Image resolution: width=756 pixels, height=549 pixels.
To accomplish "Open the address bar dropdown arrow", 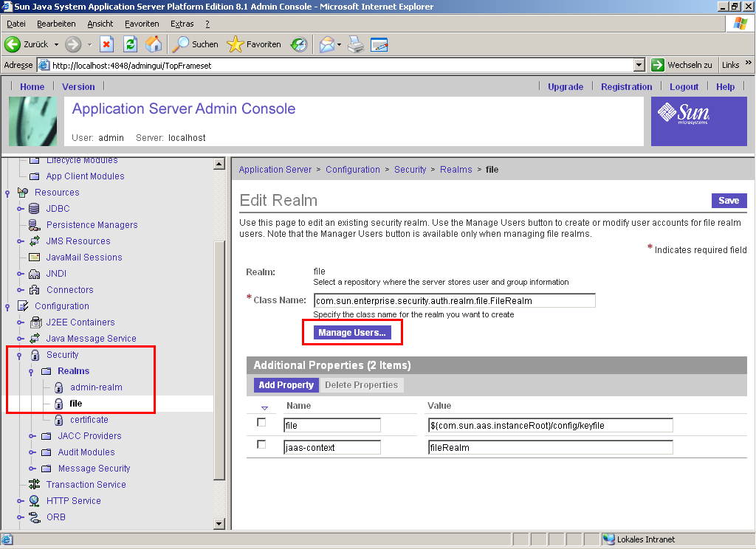I will tap(639, 65).
